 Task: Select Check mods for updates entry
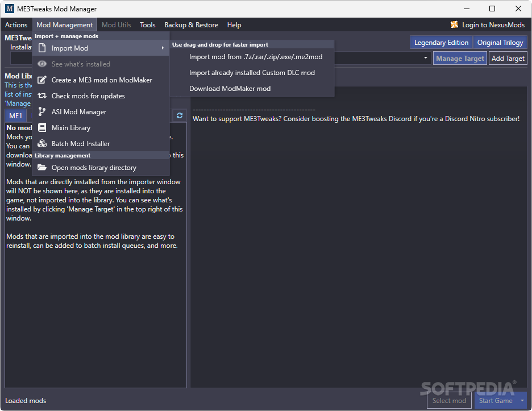coord(101,96)
